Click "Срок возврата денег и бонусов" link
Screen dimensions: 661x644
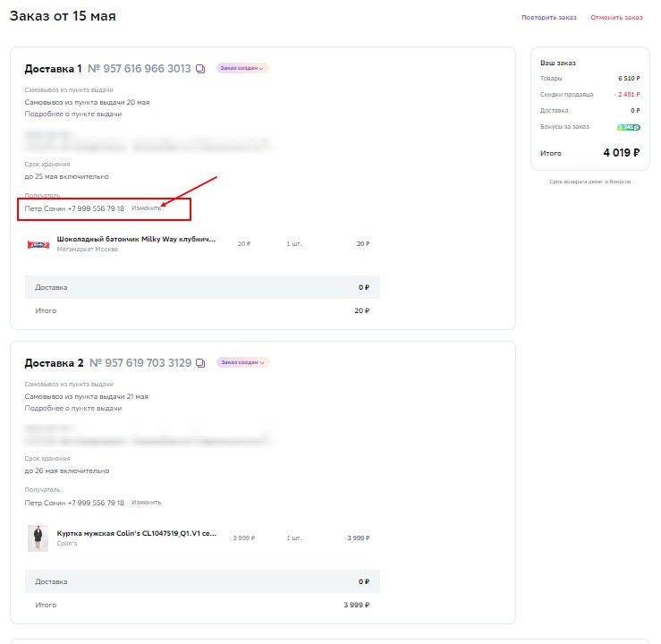(x=590, y=182)
